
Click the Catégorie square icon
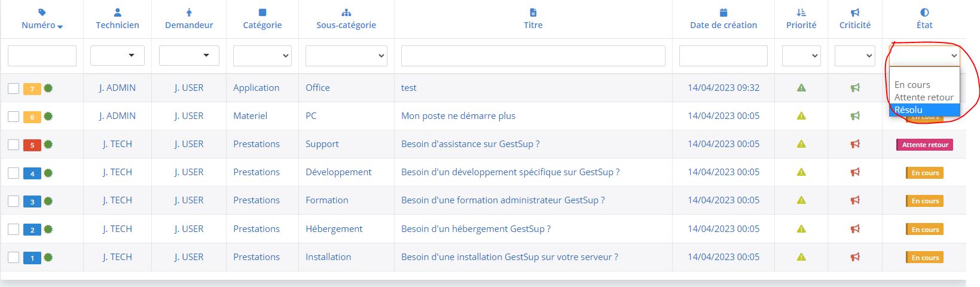tap(262, 12)
